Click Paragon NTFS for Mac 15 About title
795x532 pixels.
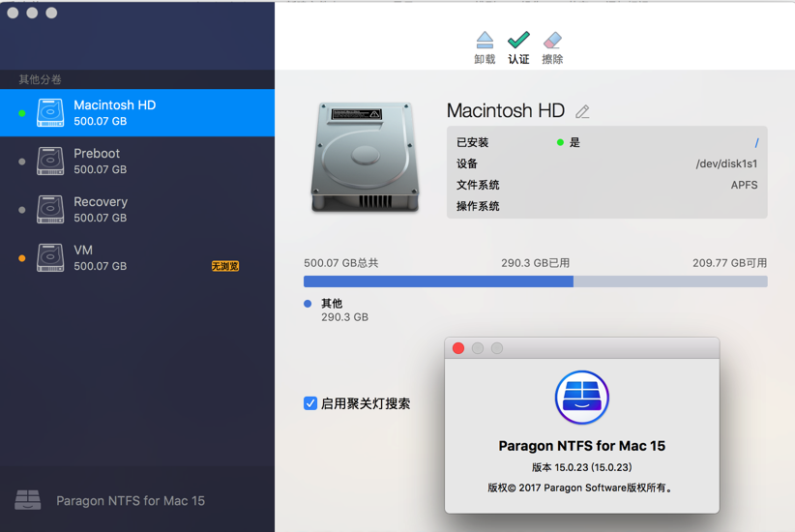tap(581, 446)
